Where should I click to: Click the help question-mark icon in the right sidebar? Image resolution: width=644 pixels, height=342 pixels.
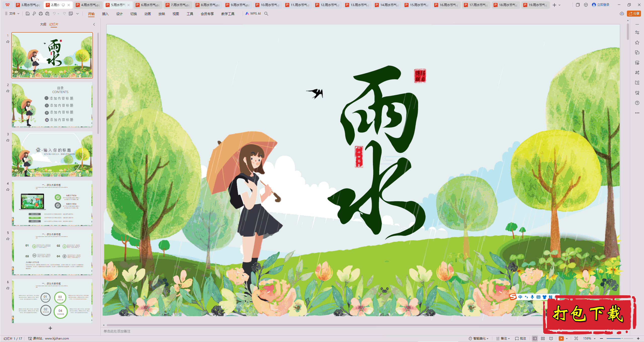[637, 103]
